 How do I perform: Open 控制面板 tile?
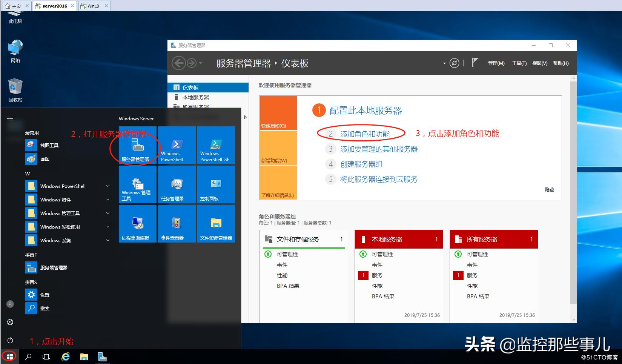(215, 184)
